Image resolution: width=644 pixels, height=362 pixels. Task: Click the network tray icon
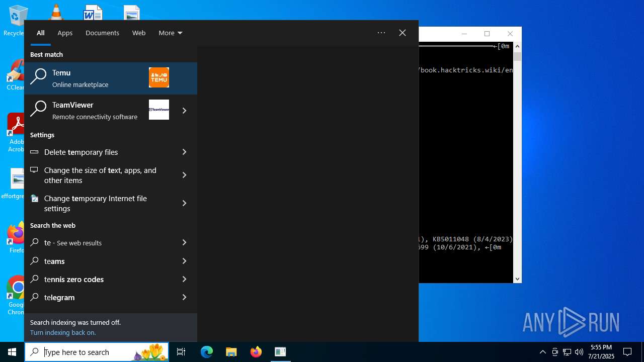pyautogui.click(x=567, y=352)
